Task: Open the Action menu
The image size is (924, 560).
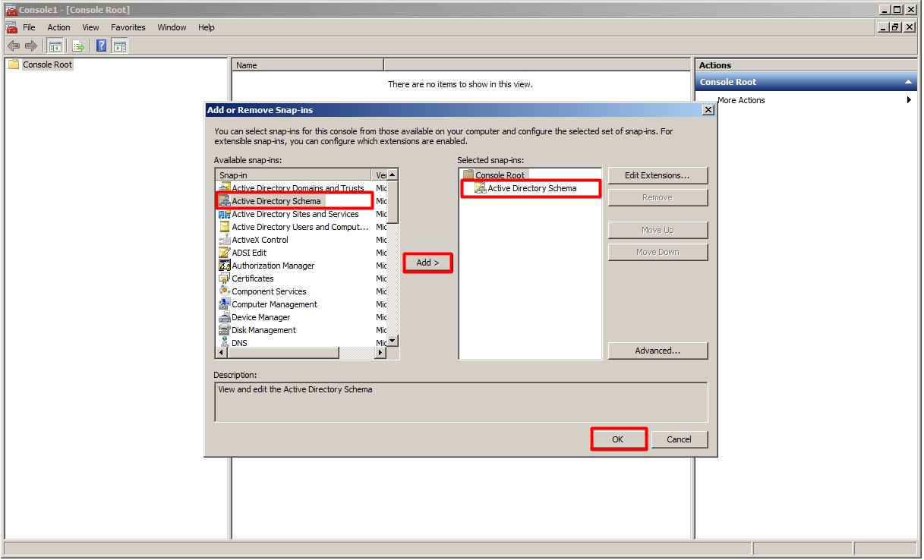Action: [58, 27]
